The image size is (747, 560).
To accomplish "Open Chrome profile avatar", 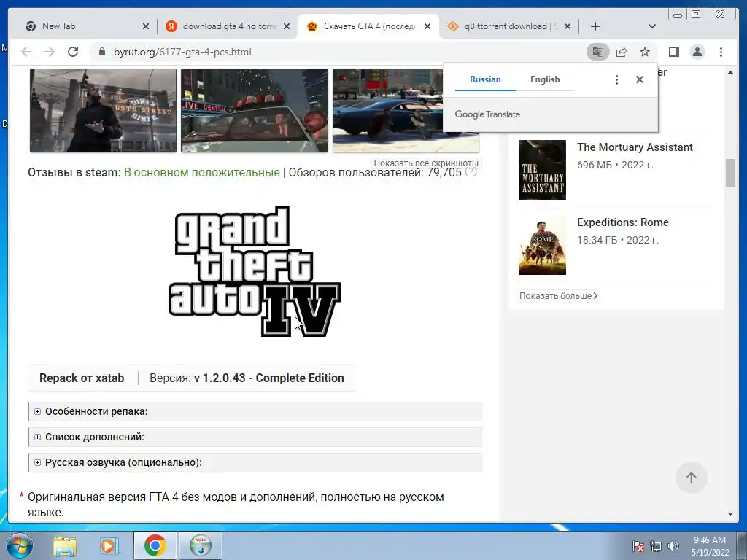I will [697, 52].
